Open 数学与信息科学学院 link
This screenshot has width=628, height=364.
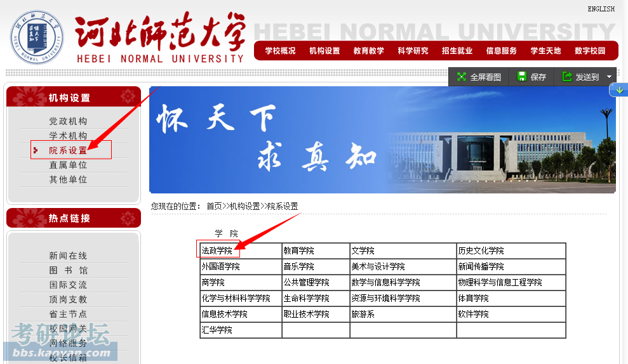(385, 282)
